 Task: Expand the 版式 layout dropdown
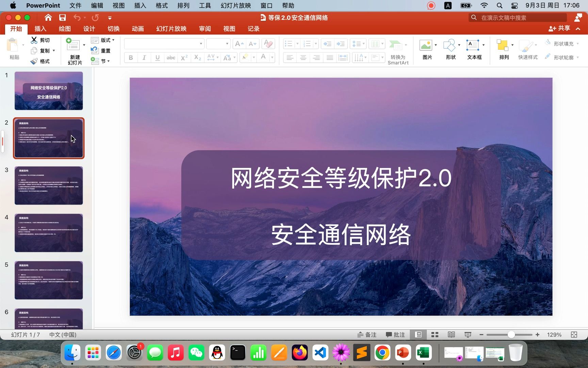113,40
